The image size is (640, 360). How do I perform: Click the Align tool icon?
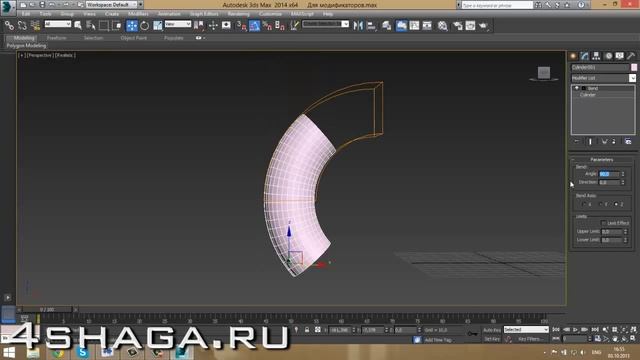[371, 26]
